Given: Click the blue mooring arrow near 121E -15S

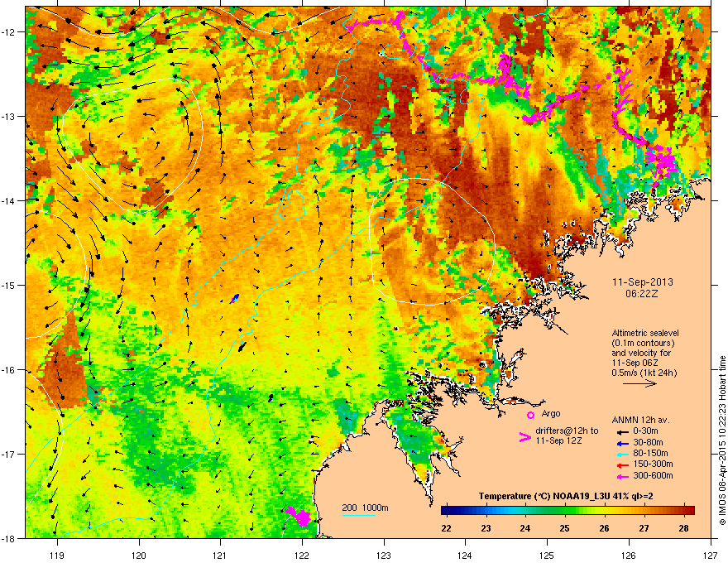Looking at the screenshot, I should [x=234, y=299].
